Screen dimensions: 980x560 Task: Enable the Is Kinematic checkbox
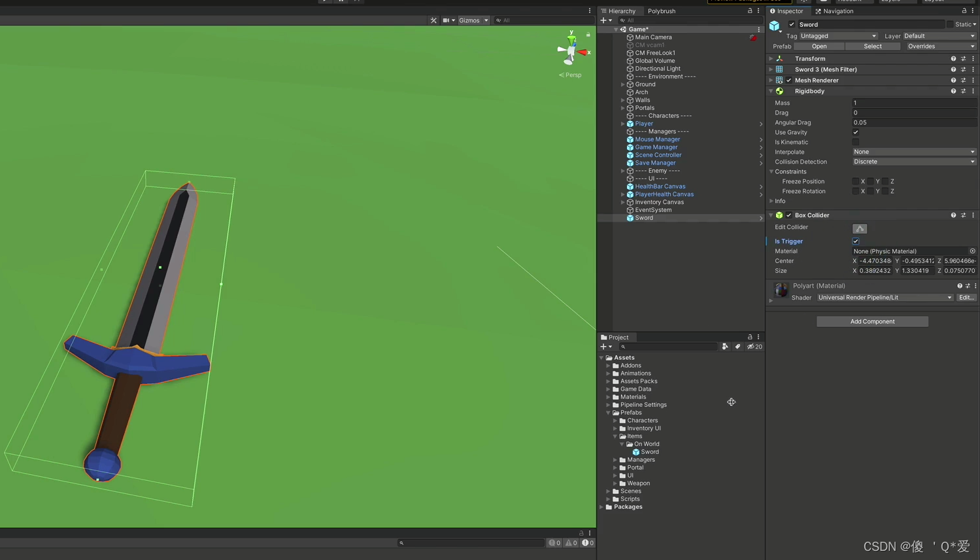(x=855, y=142)
